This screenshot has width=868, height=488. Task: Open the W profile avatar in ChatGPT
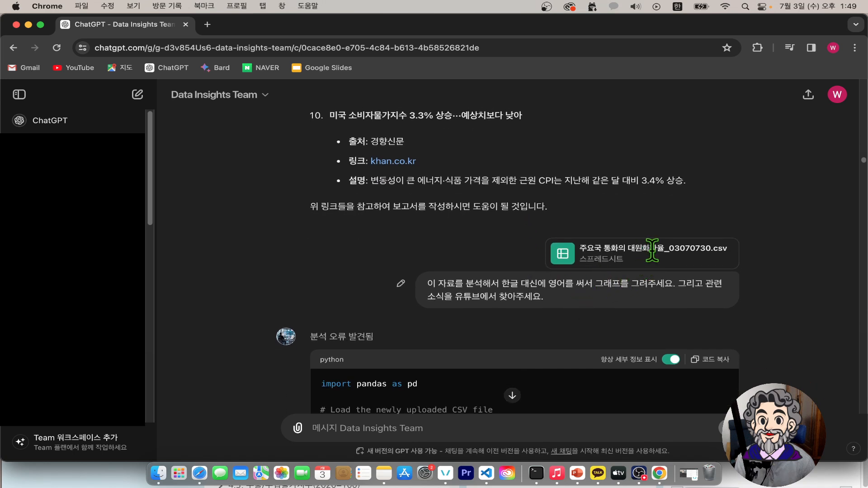pyautogui.click(x=837, y=94)
